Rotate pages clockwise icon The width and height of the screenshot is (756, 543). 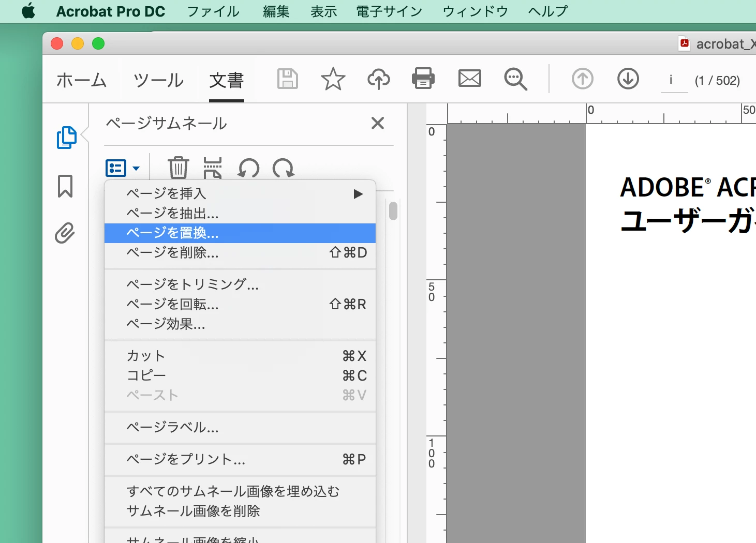284,168
